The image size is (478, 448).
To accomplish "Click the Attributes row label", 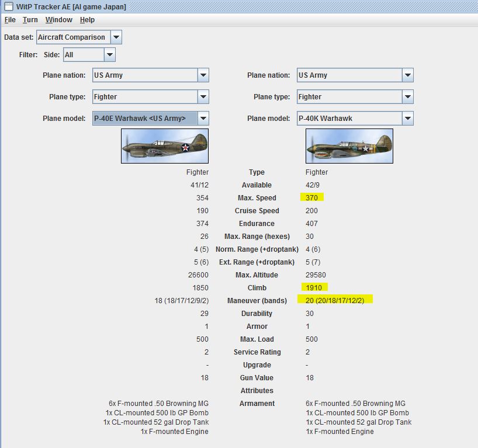I will pyautogui.click(x=257, y=390).
